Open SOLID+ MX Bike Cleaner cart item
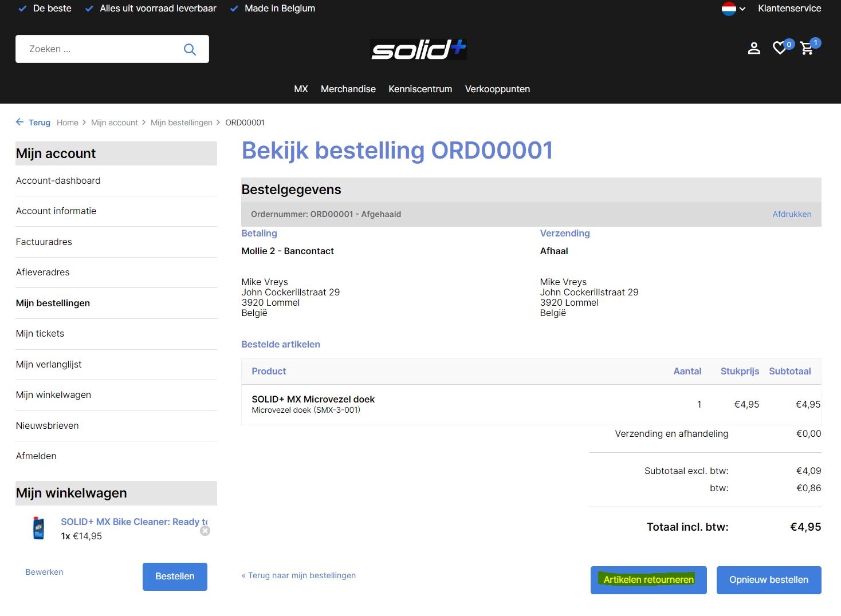 (134, 522)
